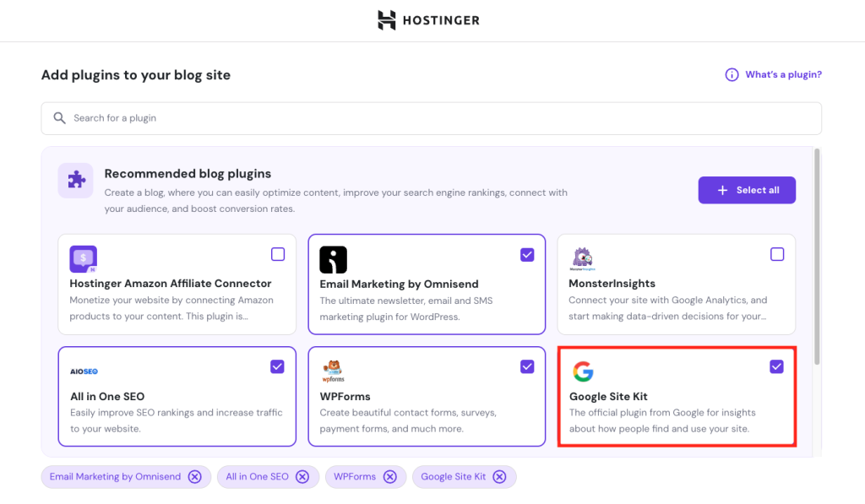The image size is (865, 504).
Task: Click the Google Site Kit icon
Action: pos(584,371)
